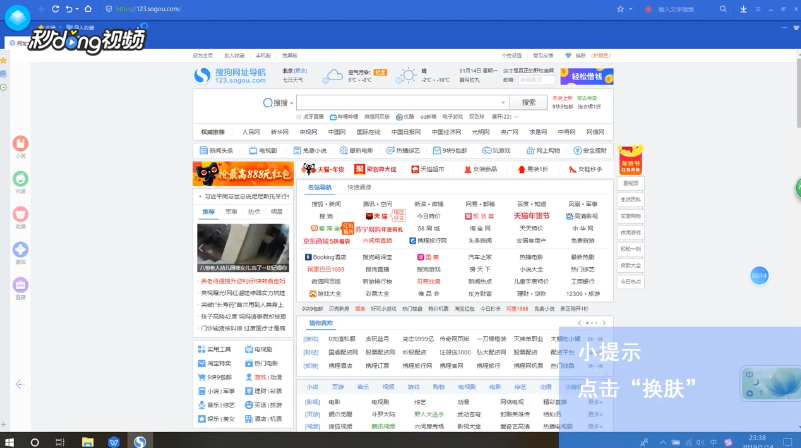Image resolution: width=801 pixels, height=448 pixels.
Task: Click the 小说 sidebar icon
Action: click(20, 144)
